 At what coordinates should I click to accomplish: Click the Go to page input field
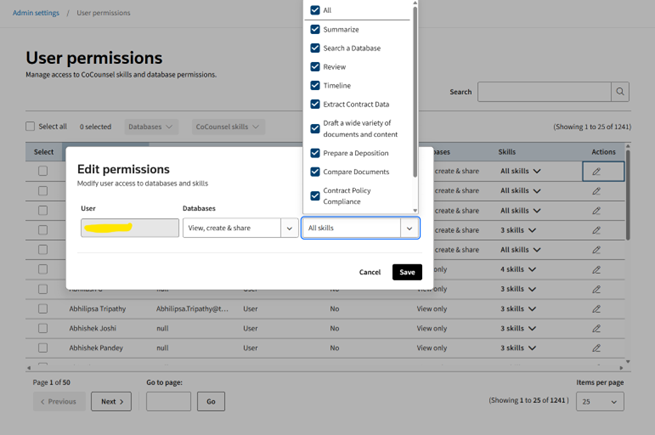(168, 401)
